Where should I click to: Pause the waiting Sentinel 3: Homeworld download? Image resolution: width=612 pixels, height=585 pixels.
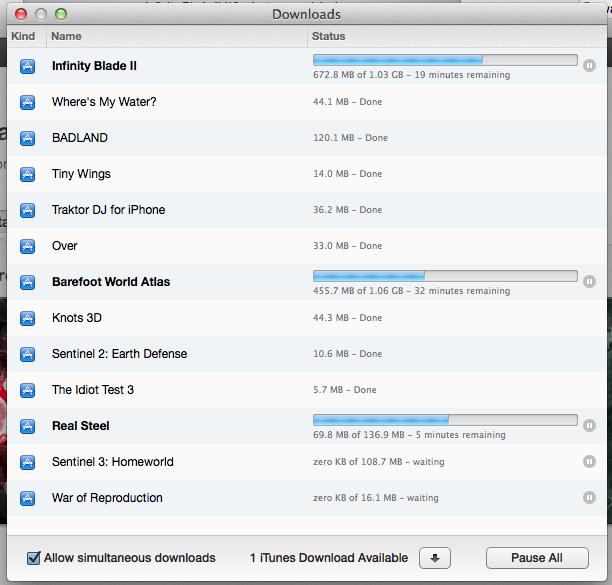pos(589,462)
